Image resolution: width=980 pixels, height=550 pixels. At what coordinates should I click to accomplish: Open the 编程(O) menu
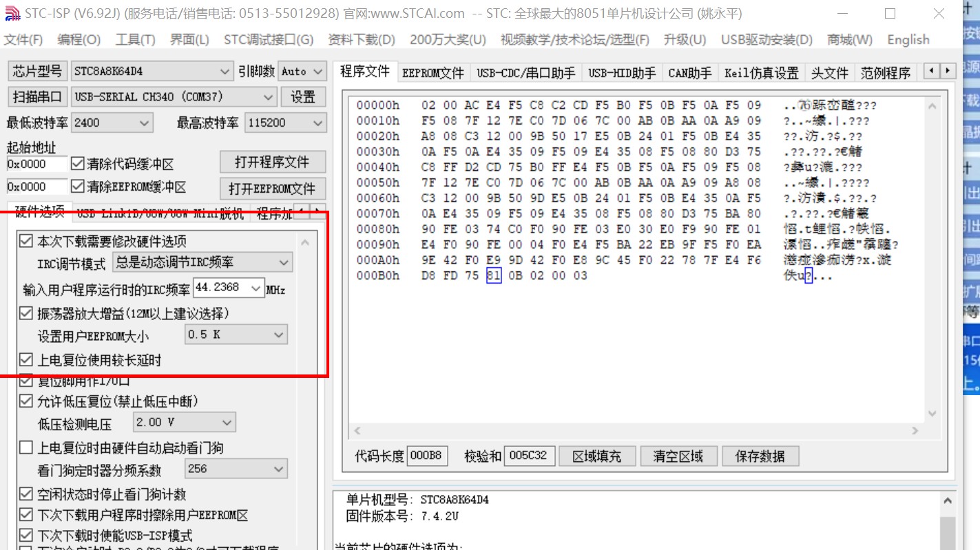[x=79, y=40]
